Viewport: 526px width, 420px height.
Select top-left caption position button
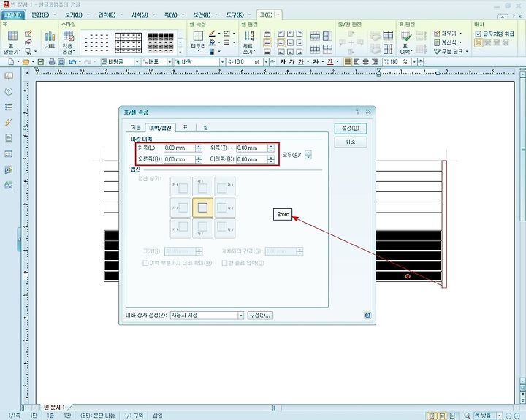tap(180, 187)
